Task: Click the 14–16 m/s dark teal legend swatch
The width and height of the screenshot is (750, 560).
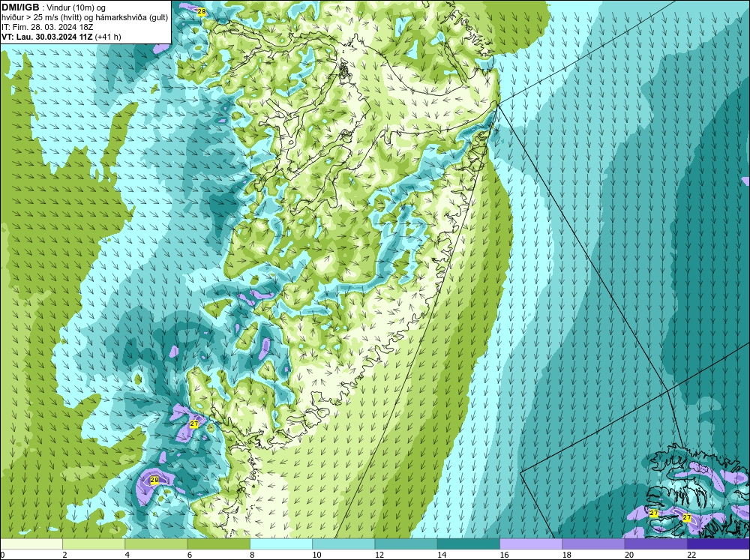Action: [468, 544]
